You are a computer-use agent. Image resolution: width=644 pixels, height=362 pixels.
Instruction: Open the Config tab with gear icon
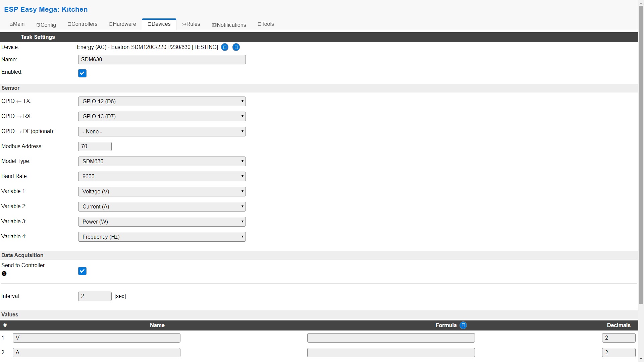click(46, 25)
